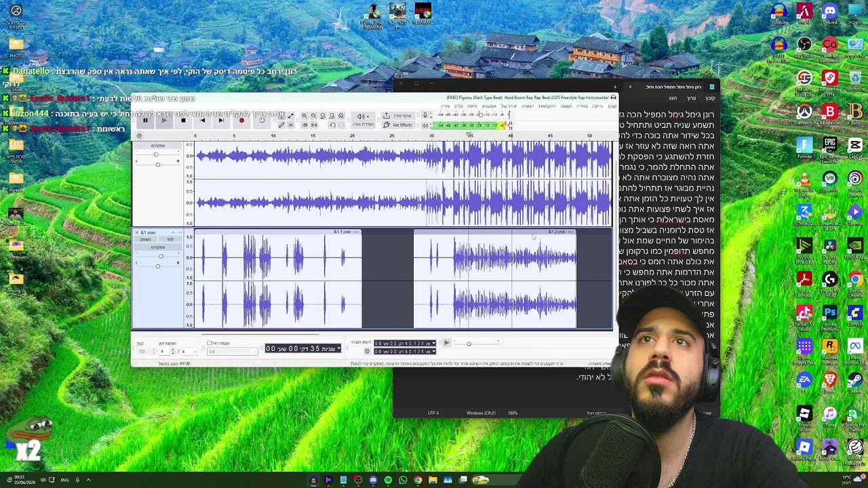Skip to project end

[221, 120]
